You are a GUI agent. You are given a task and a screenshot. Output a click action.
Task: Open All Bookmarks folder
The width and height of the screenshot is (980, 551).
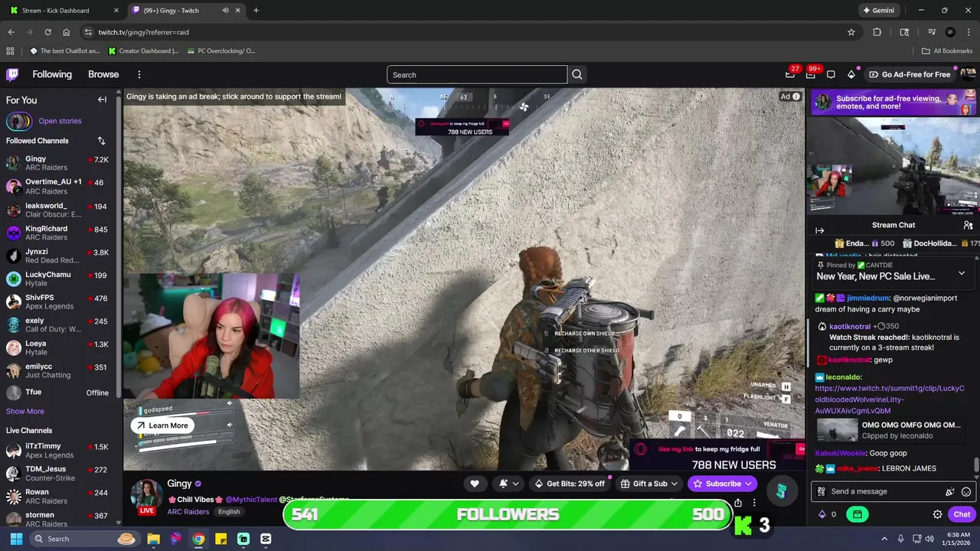tap(947, 51)
